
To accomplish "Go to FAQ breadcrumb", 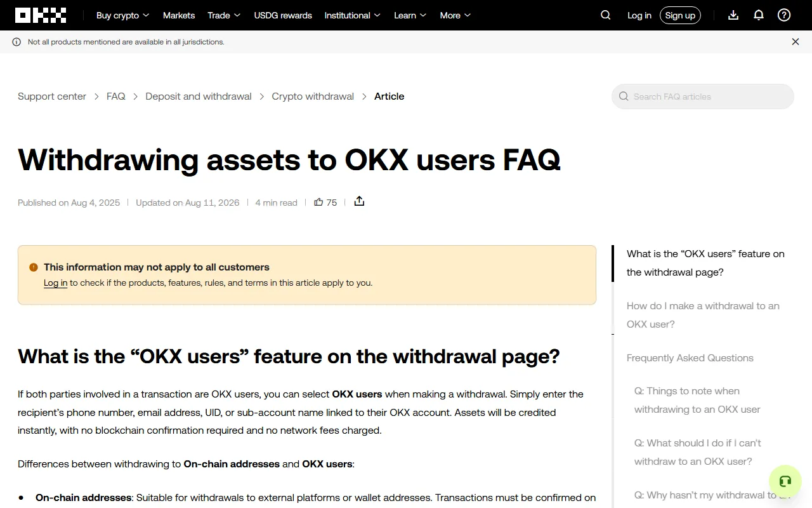I will point(116,97).
